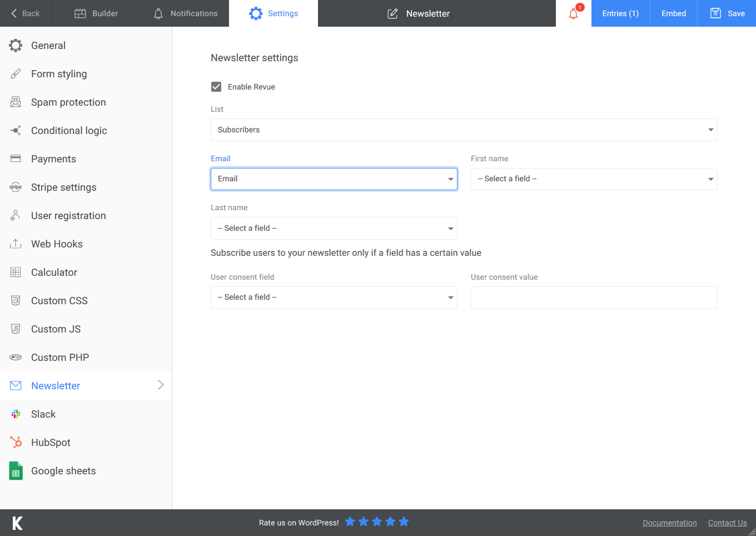Image resolution: width=756 pixels, height=536 pixels.
Task: Click the Custom JS shield icon
Action: coord(16,329)
